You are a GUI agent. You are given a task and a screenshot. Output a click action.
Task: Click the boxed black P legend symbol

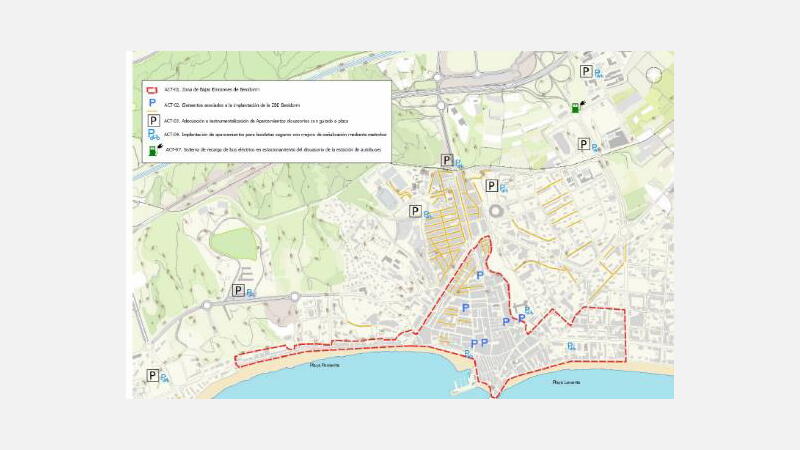154,120
